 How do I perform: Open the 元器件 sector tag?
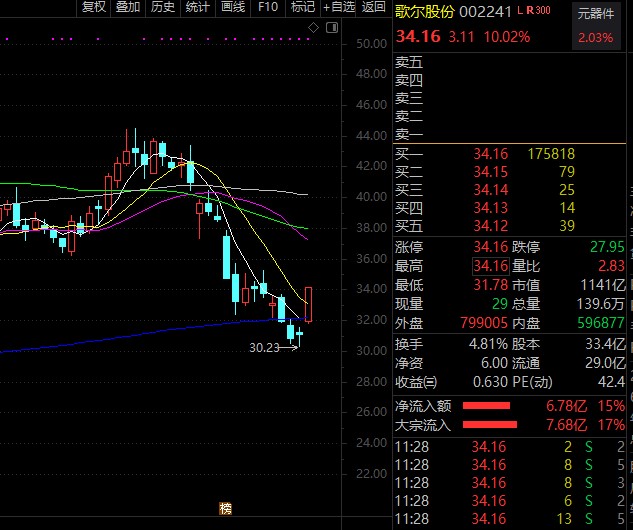pos(597,13)
